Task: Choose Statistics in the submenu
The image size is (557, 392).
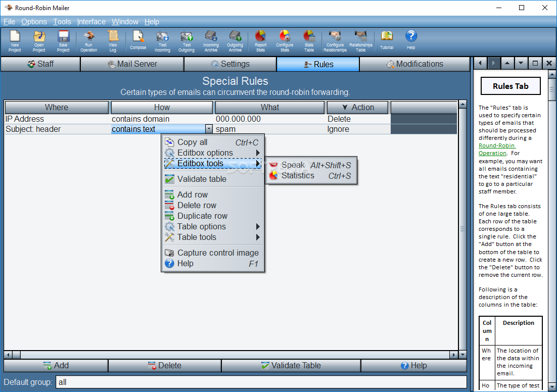Action: (x=311, y=176)
